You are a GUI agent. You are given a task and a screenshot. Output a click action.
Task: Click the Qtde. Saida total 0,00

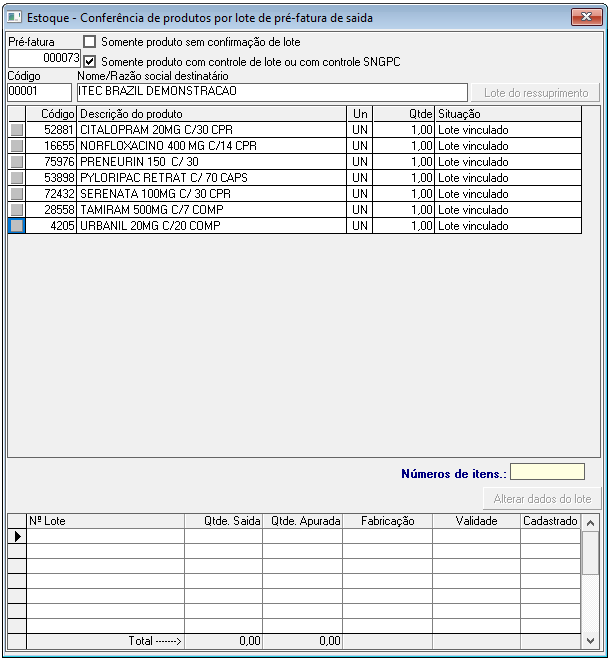click(224, 641)
